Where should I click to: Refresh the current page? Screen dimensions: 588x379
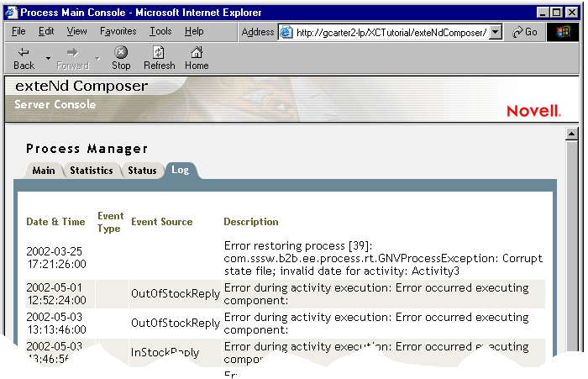159,58
